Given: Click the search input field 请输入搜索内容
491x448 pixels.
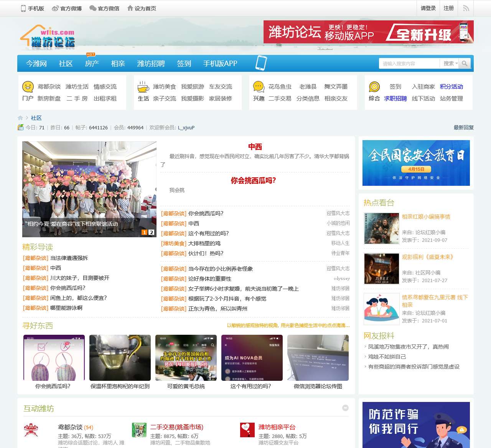Looking at the screenshot, I should (x=409, y=63).
